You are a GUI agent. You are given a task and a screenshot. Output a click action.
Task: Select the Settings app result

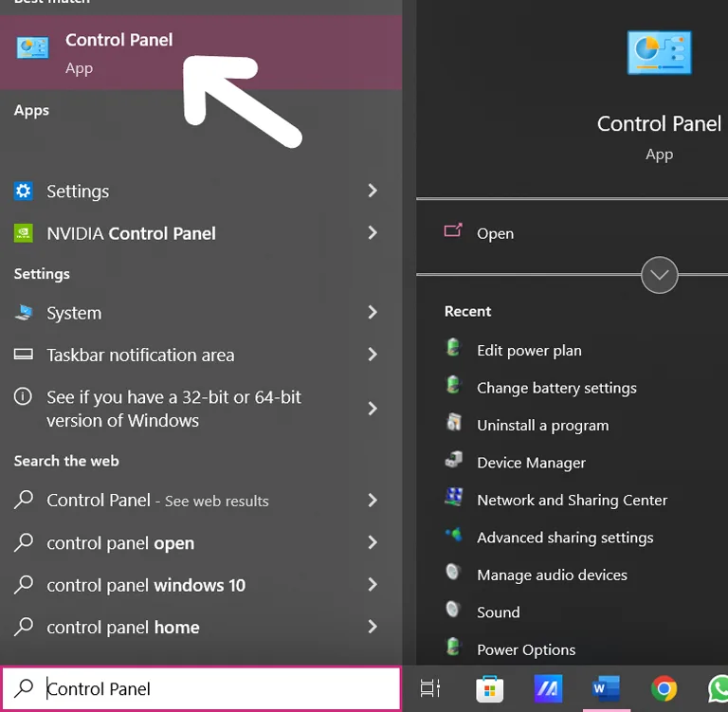click(201, 191)
